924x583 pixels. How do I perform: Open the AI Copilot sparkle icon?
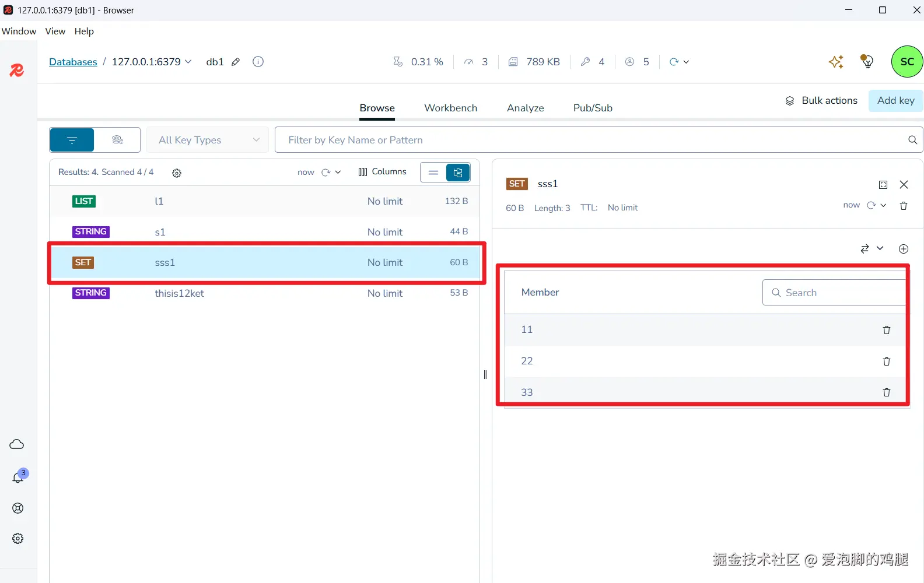click(836, 62)
